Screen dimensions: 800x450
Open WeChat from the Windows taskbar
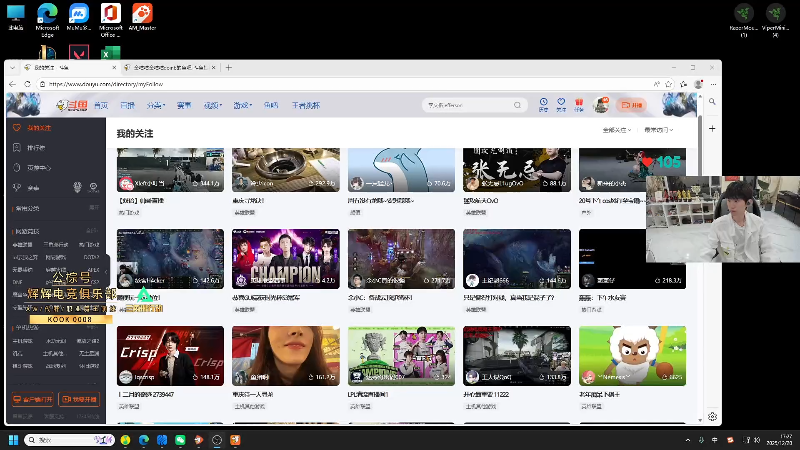pos(181,440)
